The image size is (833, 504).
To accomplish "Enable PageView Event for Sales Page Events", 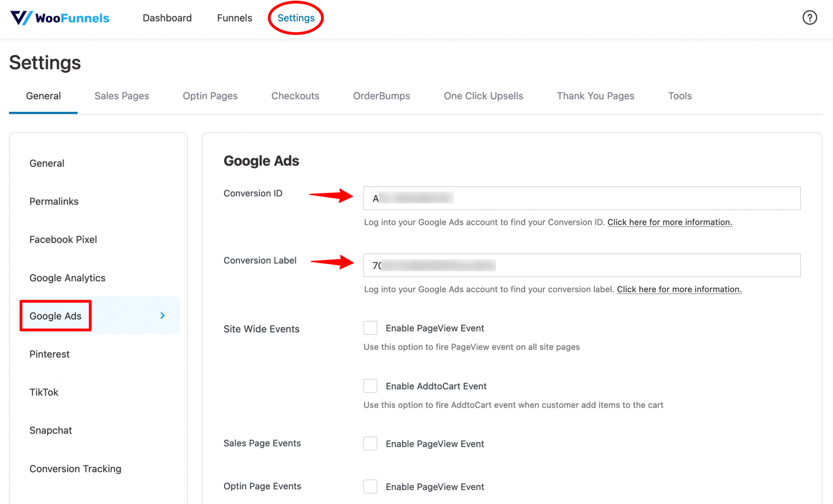I will [370, 443].
